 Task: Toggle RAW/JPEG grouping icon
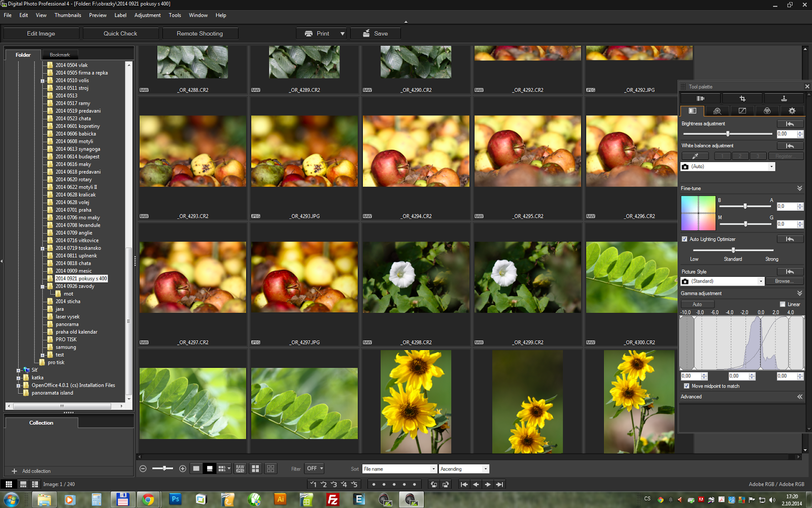240,469
